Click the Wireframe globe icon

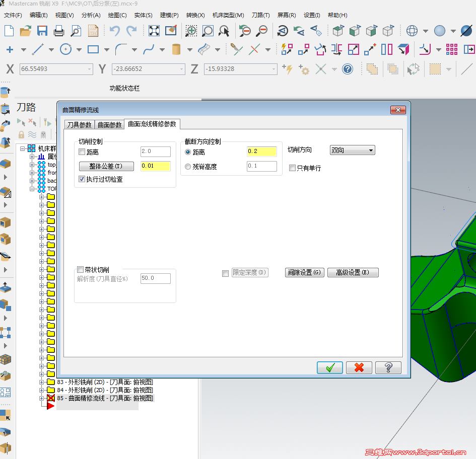point(412,31)
